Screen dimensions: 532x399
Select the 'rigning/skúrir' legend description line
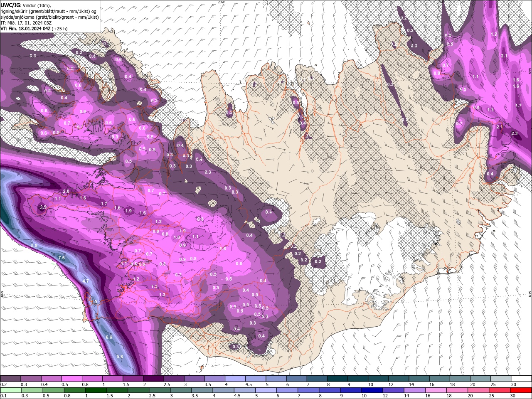[49, 11]
